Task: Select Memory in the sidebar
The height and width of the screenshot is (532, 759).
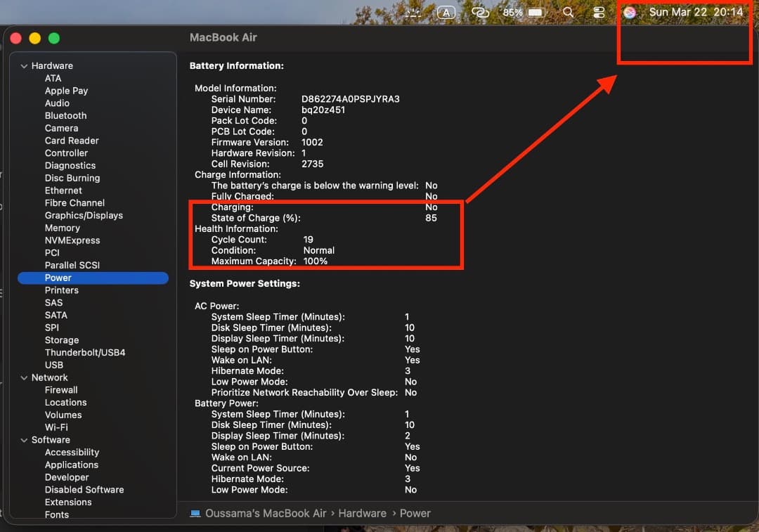Action: click(63, 228)
